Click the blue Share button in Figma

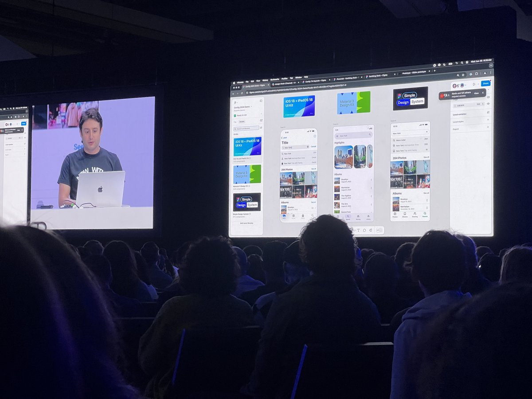[x=485, y=83]
